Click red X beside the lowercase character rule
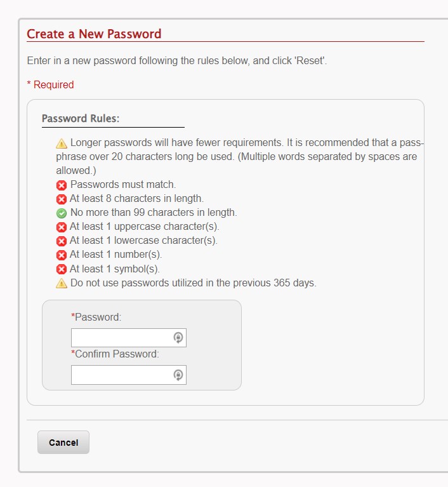 tap(62, 241)
